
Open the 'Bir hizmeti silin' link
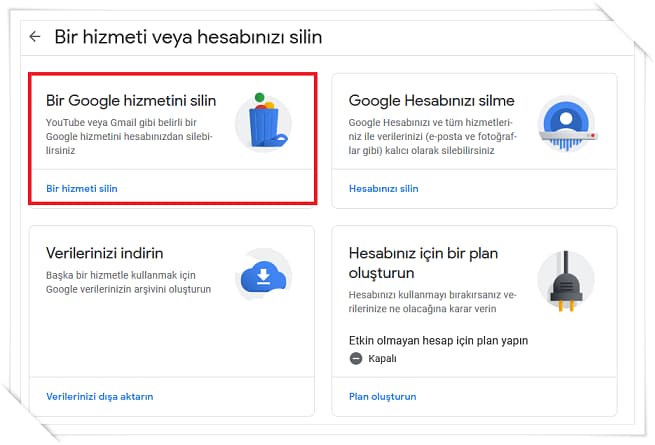click(x=82, y=188)
